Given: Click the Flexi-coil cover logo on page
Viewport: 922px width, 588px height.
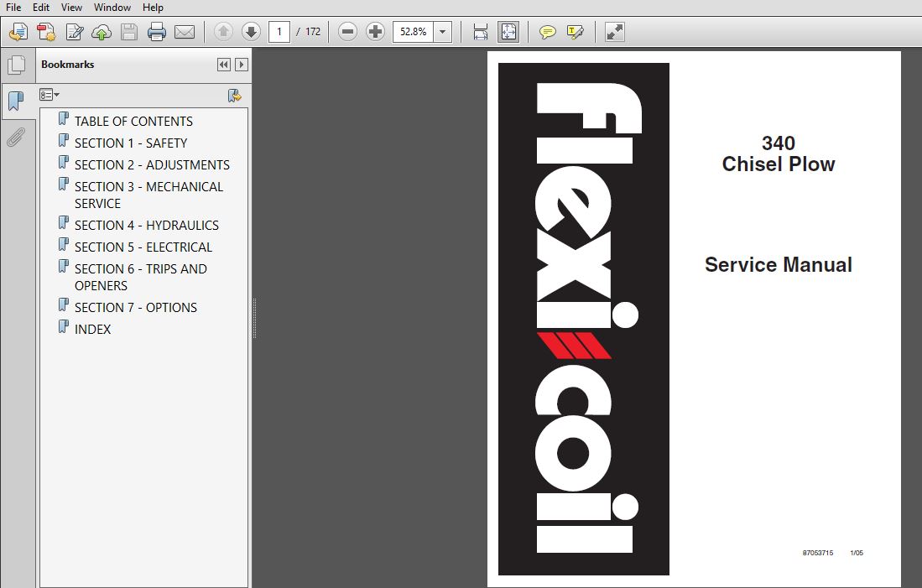Looking at the screenshot, I should [583, 319].
